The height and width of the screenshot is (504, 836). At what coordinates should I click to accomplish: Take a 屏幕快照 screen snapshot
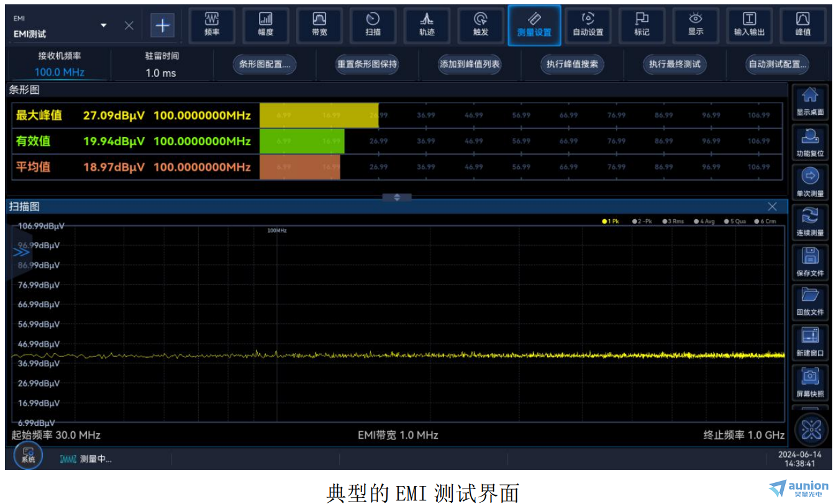tap(810, 382)
